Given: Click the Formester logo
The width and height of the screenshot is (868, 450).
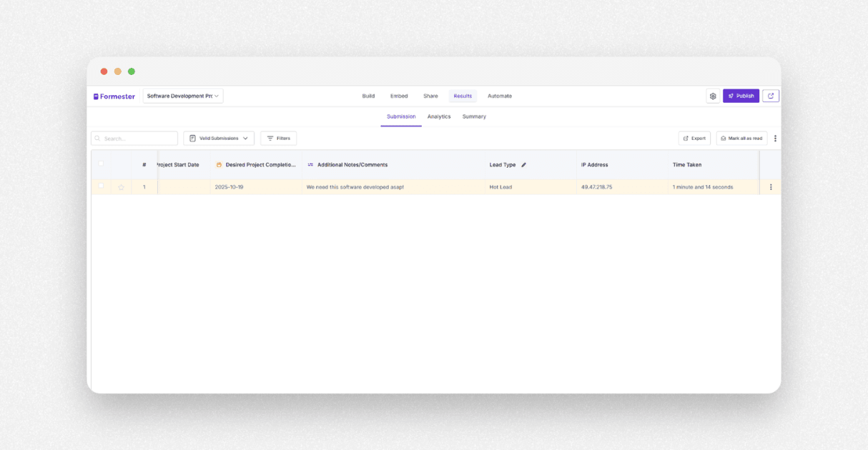Looking at the screenshot, I should (114, 96).
